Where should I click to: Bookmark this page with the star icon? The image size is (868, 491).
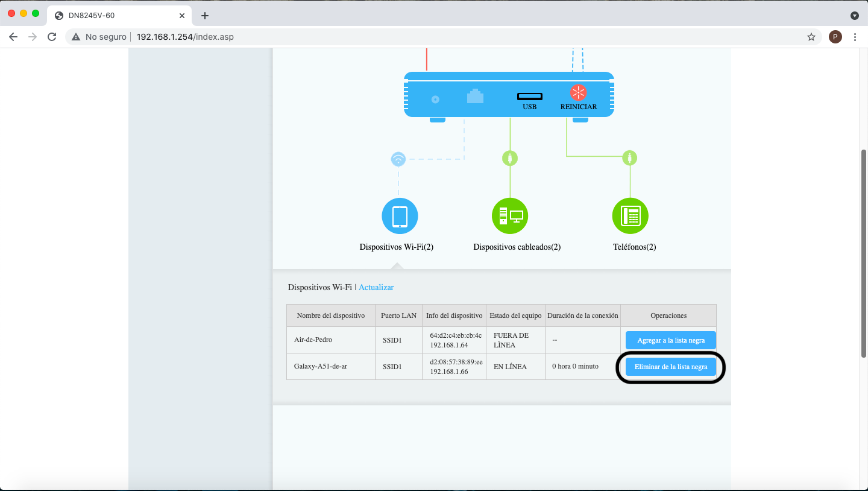pyautogui.click(x=811, y=37)
